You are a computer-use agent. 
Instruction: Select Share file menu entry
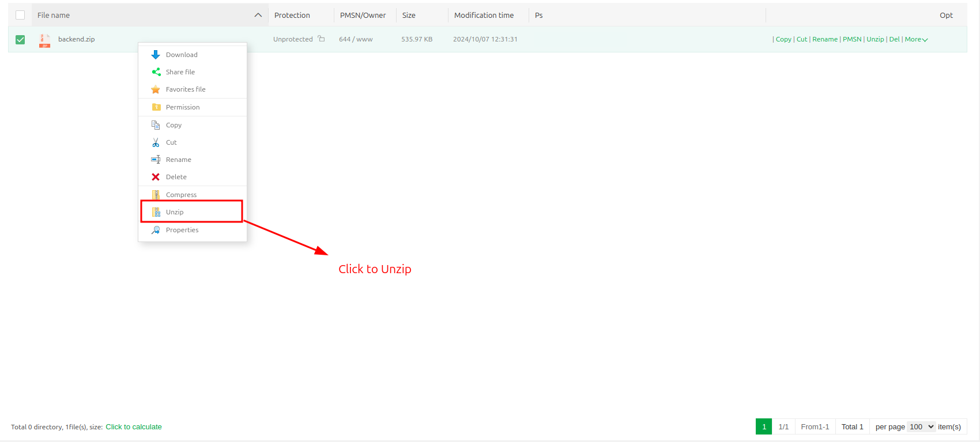coord(193,72)
